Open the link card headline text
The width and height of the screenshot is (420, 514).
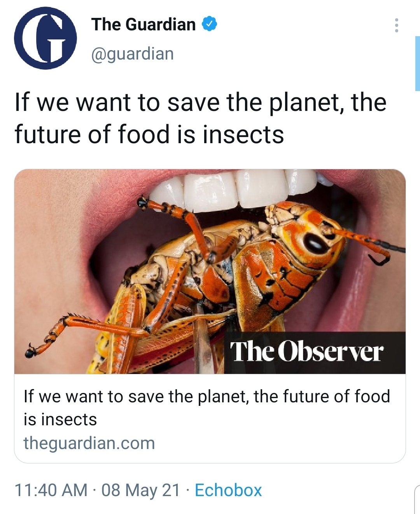pyautogui.click(x=206, y=408)
